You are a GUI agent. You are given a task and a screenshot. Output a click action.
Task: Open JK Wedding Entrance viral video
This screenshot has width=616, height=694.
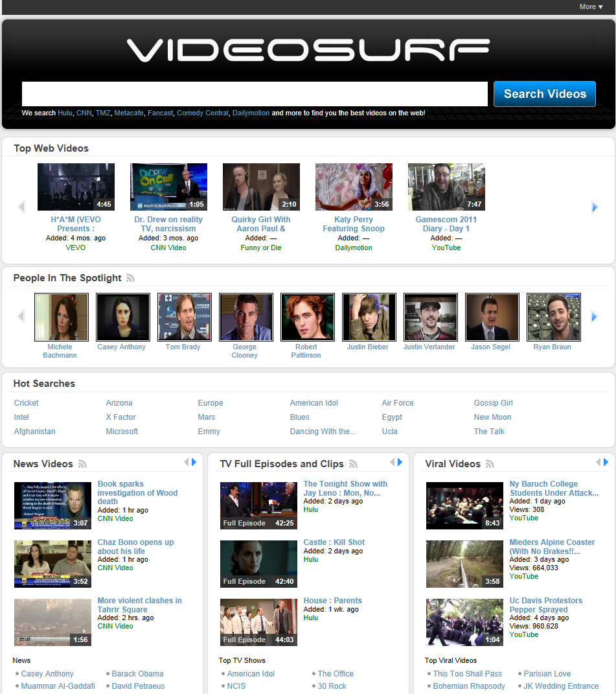click(561, 686)
